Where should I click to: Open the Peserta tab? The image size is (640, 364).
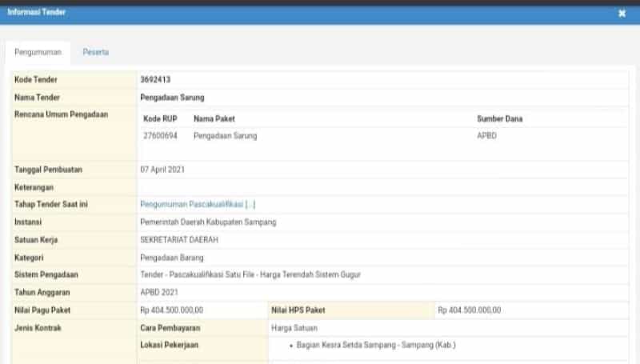point(95,52)
